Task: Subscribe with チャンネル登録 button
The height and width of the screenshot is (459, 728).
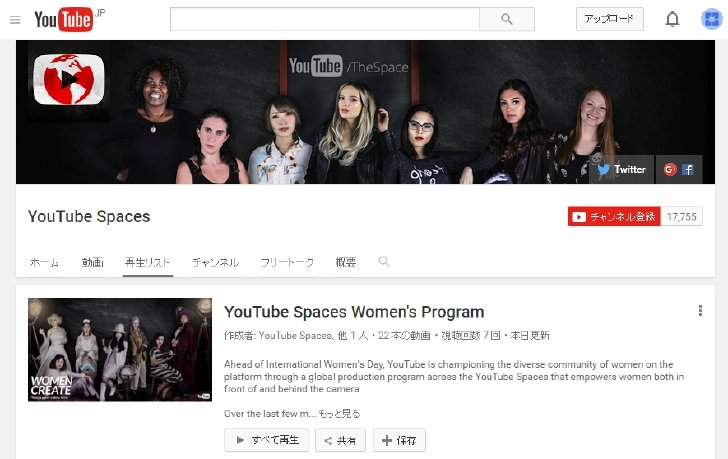Action: click(x=614, y=216)
